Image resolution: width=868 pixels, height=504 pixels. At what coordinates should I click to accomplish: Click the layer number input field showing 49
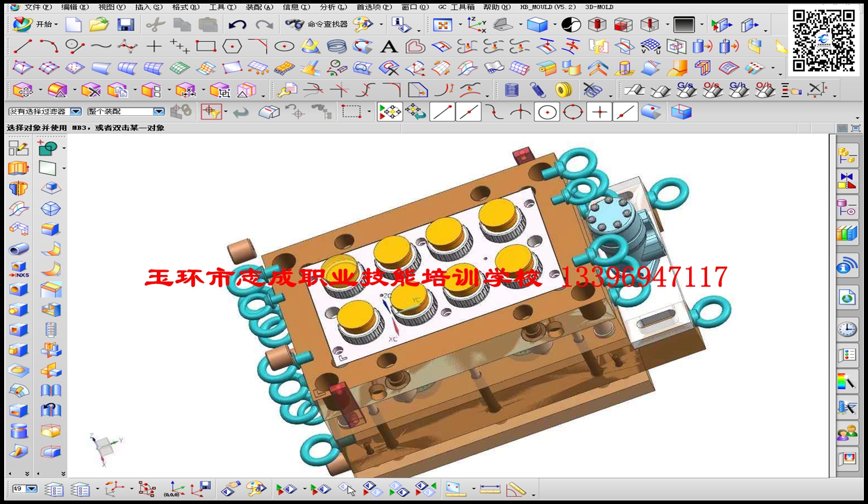[x=18, y=489]
